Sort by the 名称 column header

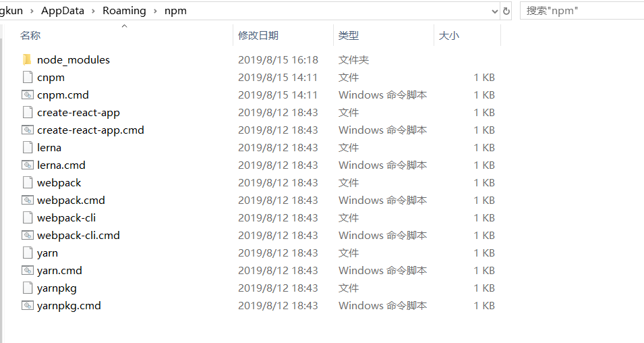[x=30, y=35]
